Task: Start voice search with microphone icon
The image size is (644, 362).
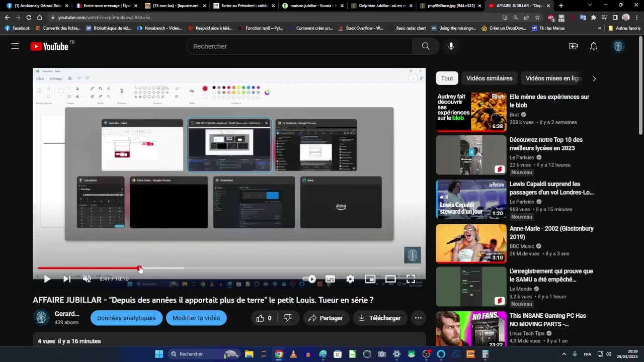Action: coord(451,46)
